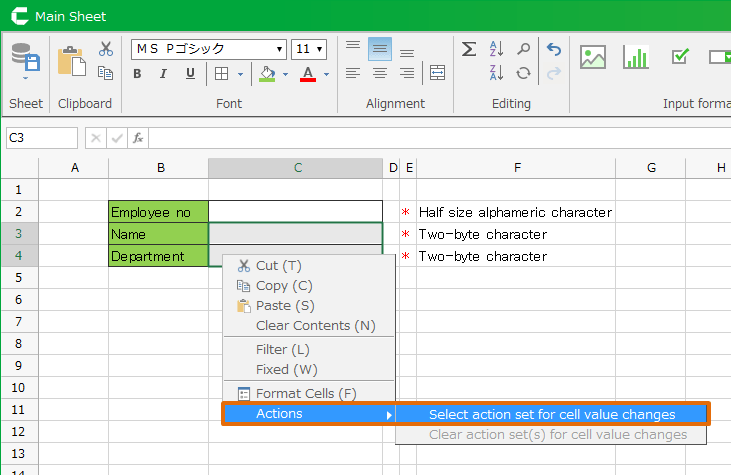The width and height of the screenshot is (731, 475).
Task: Toggle Bold formatting
Action: point(137,74)
